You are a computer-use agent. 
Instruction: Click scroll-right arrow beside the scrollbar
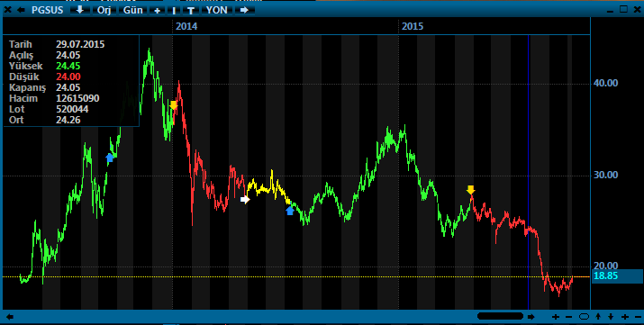point(531,317)
